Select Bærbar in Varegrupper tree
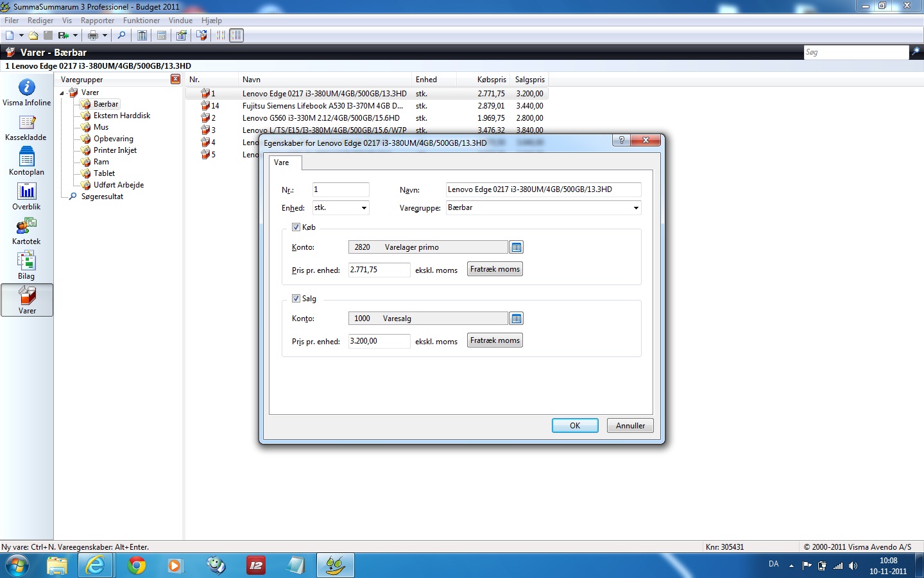Viewport: 924px width, 578px height. (106, 104)
